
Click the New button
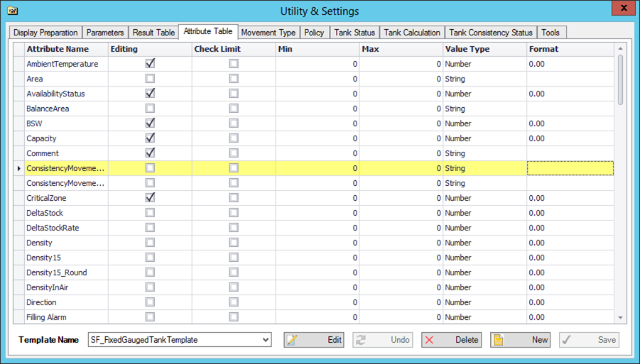tap(521, 340)
